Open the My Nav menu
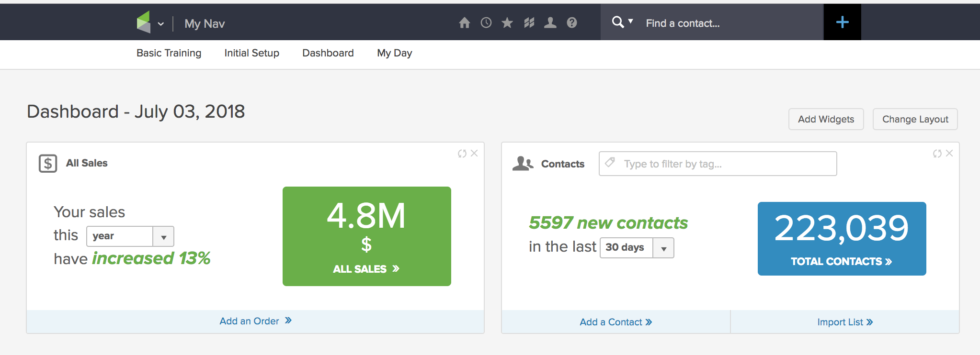Screen dimensions: 980x355 [205, 23]
